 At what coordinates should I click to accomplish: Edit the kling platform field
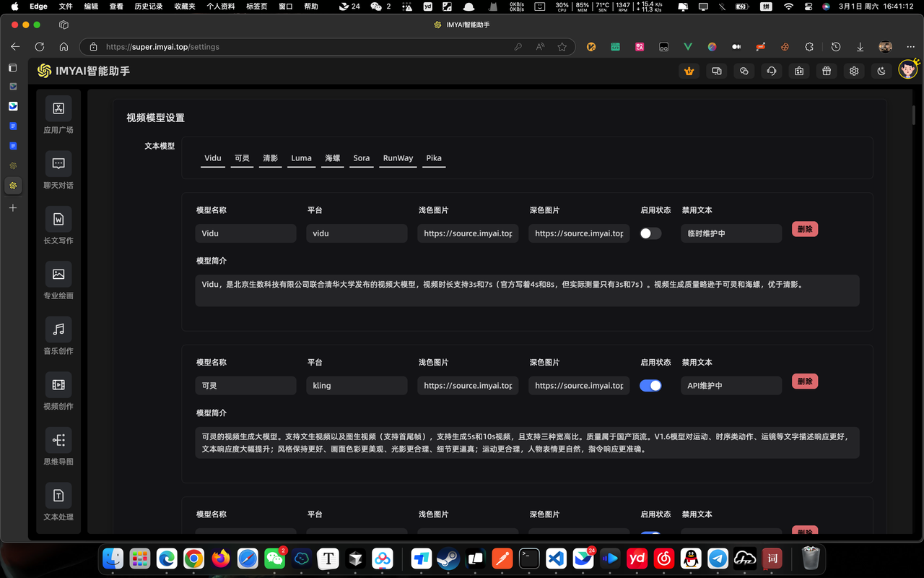tap(357, 386)
